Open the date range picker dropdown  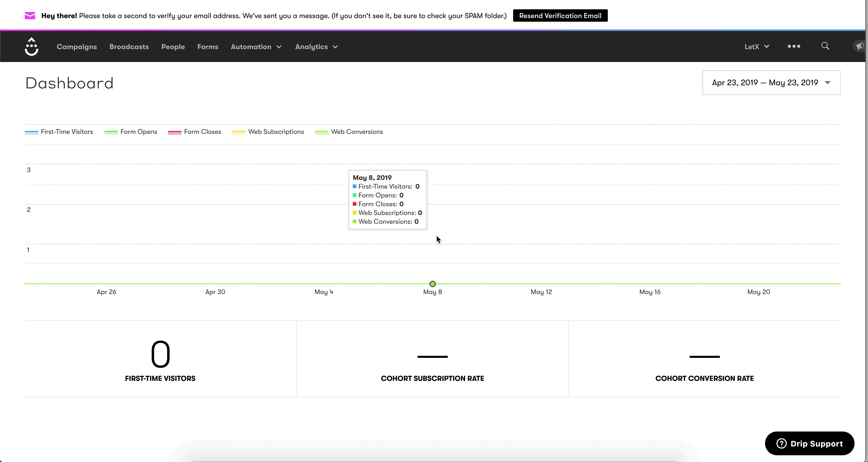[x=771, y=83]
